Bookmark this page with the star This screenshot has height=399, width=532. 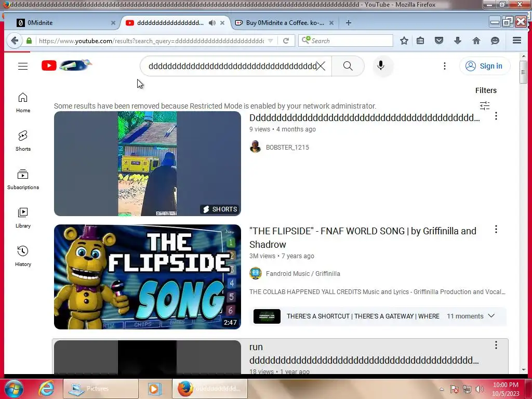pyautogui.click(x=404, y=41)
